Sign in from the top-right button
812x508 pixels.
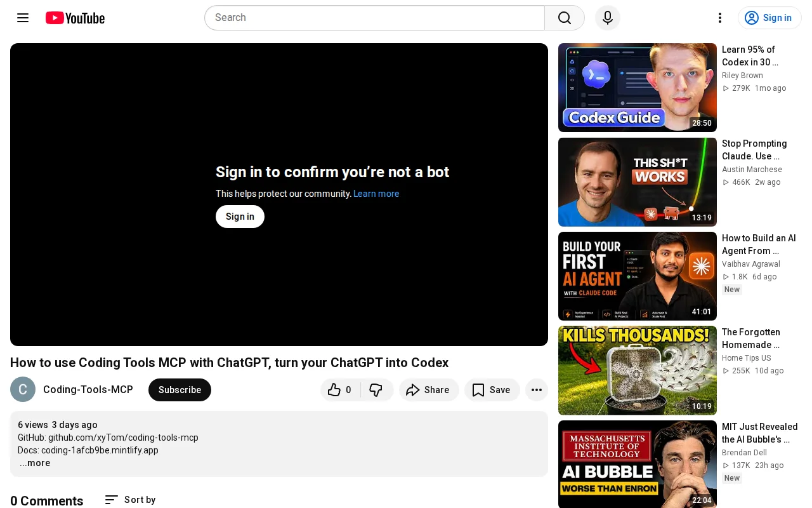pyautogui.click(x=769, y=18)
